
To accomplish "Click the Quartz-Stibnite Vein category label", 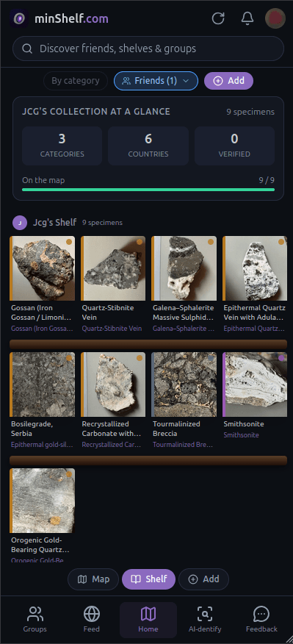I will (112, 329).
